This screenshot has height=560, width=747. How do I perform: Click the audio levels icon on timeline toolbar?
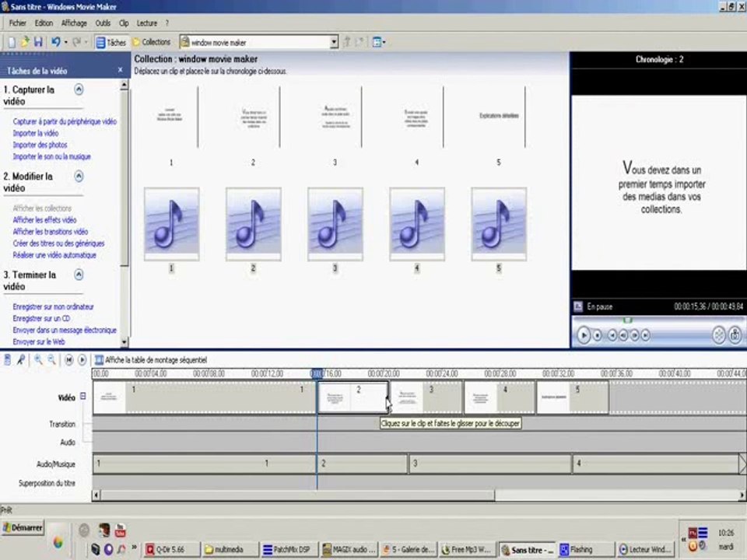point(8,360)
